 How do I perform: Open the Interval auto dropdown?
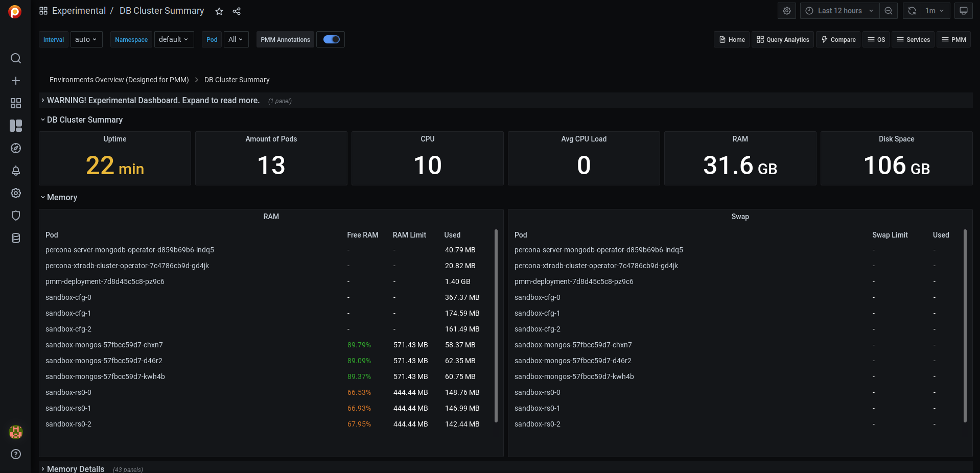(x=86, y=39)
